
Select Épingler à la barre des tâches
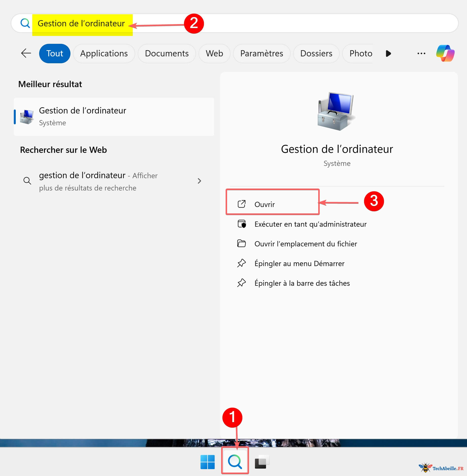pos(302,283)
